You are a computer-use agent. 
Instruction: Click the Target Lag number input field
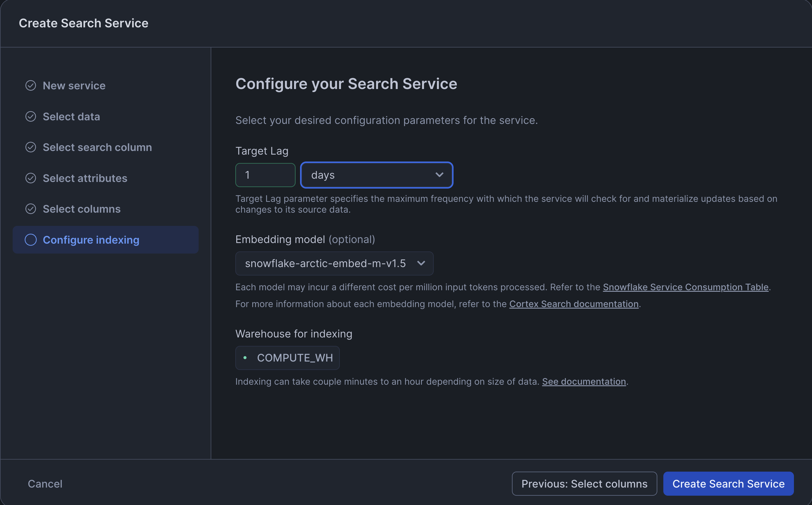point(265,175)
